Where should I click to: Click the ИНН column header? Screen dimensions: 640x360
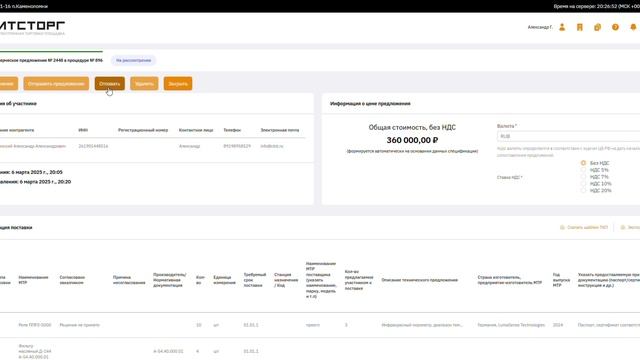83,130
